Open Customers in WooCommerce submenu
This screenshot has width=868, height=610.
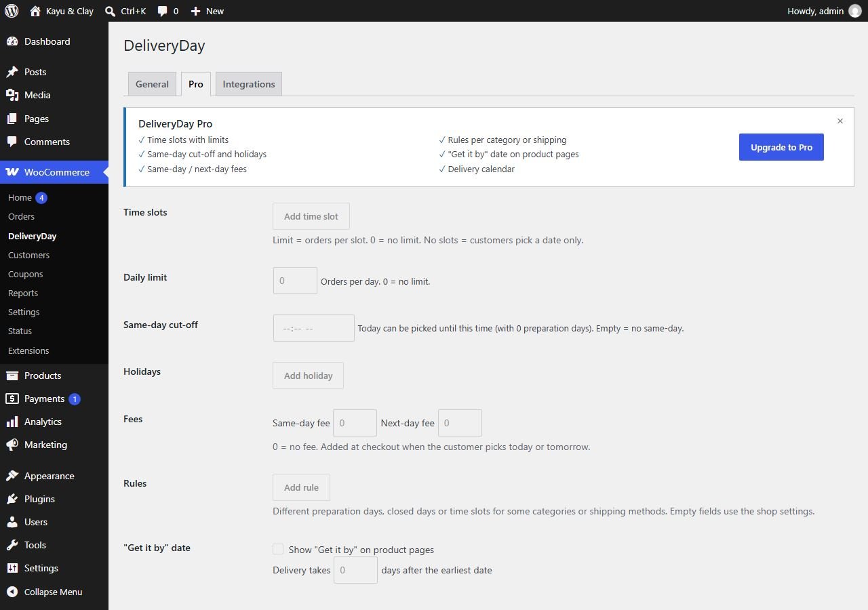(x=28, y=255)
